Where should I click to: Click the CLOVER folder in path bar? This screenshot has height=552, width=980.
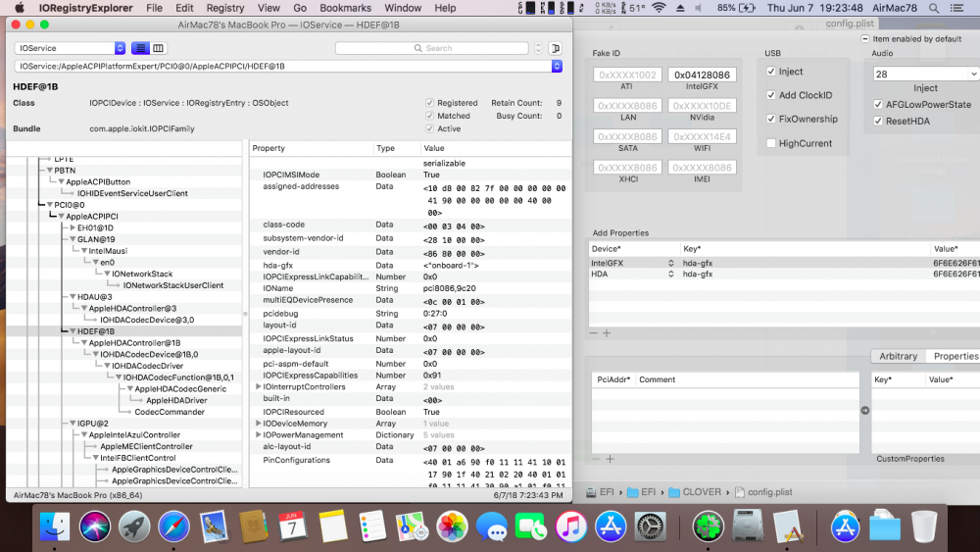[695, 492]
